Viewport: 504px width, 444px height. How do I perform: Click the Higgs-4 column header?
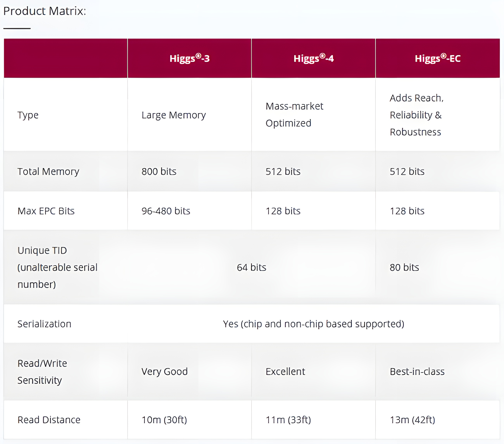[x=313, y=58]
